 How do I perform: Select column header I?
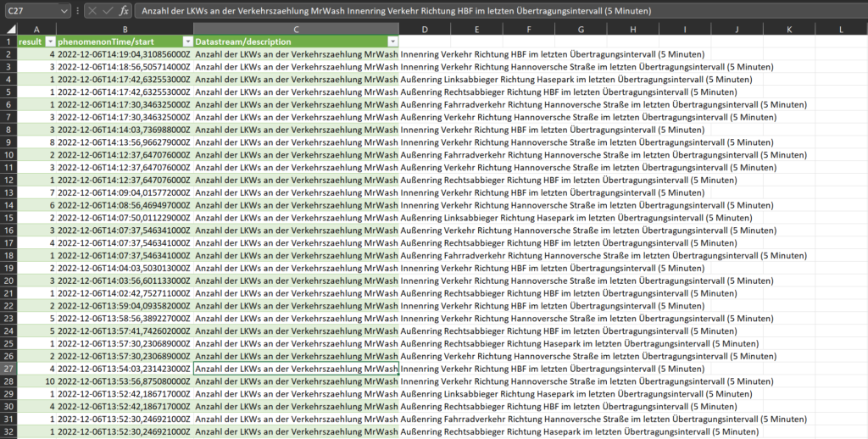pos(685,30)
